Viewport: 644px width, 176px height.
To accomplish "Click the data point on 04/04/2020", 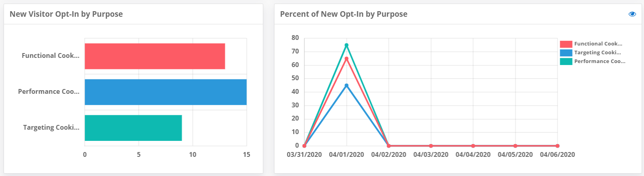I will pyautogui.click(x=473, y=146).
